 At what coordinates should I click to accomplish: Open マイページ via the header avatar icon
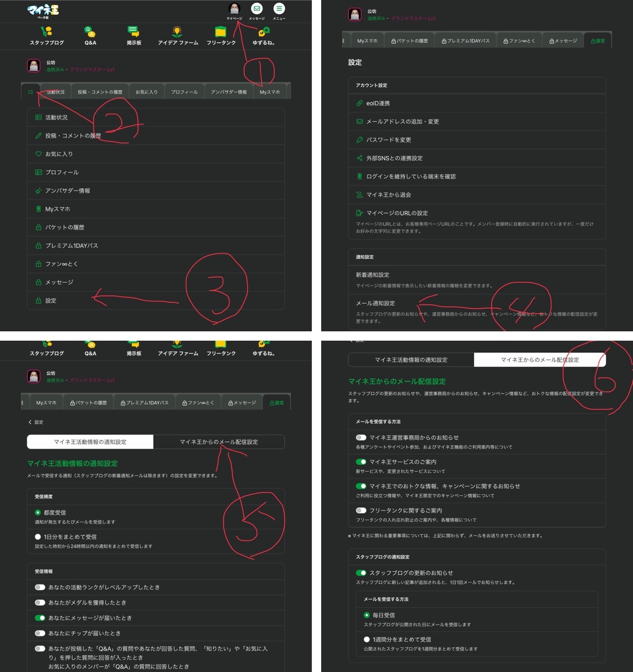pyautogui.click(x=234, y=8)
